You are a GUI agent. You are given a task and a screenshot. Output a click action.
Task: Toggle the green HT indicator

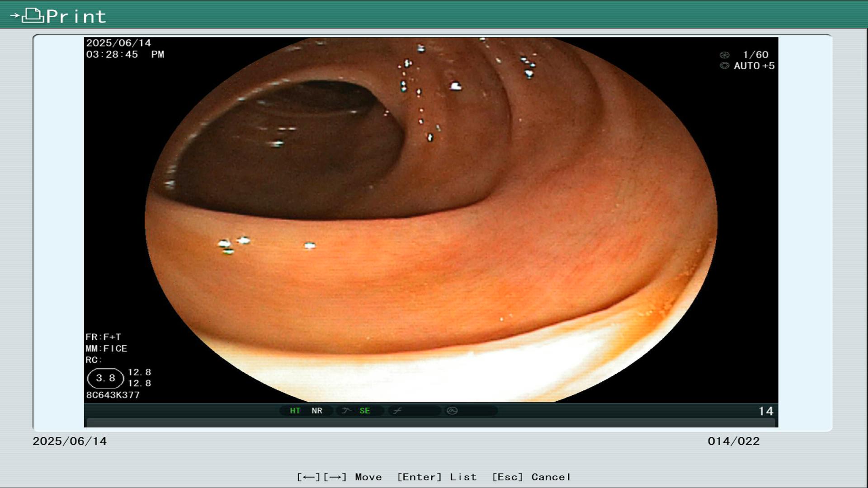tap(295, 411)
